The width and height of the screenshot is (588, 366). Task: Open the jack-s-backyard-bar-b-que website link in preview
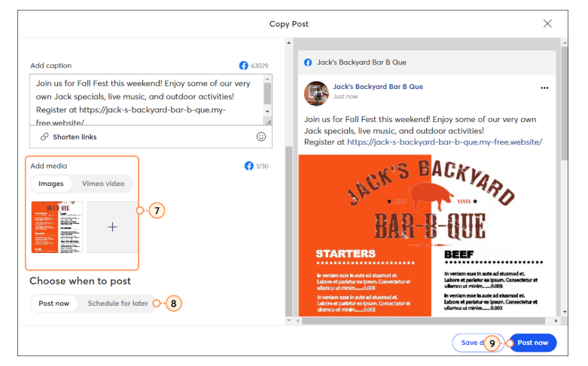[445, 142]
